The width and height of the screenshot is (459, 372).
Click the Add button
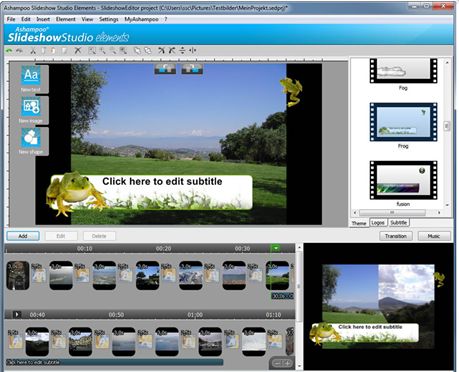coord(23,236)
